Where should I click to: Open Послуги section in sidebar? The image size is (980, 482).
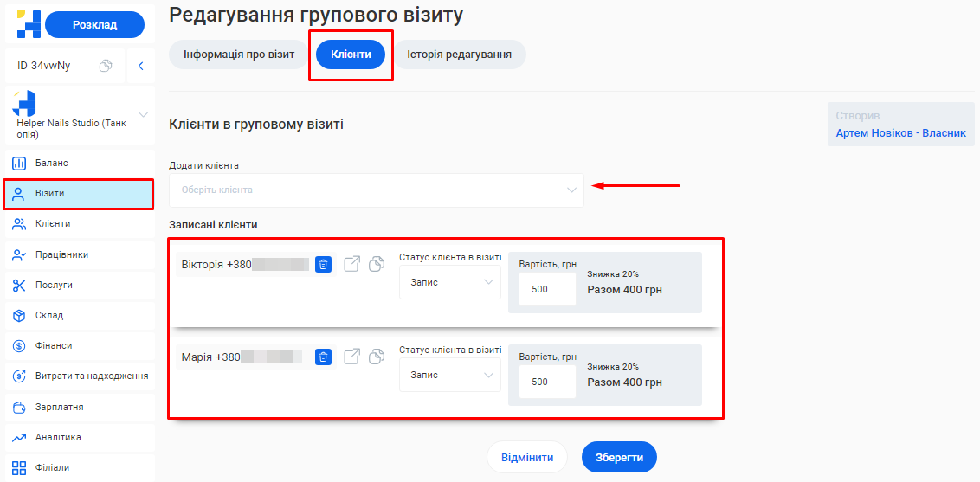click(x=54, y=285)
